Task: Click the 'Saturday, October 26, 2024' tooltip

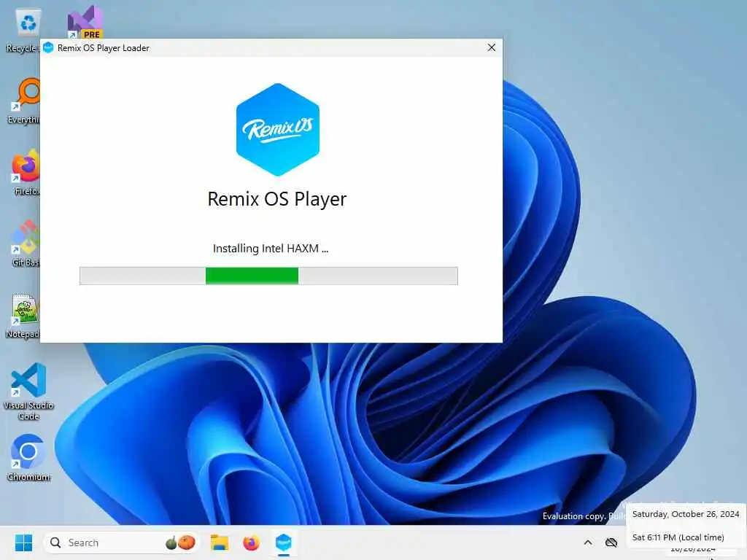Action: click(x=686, y=514)
